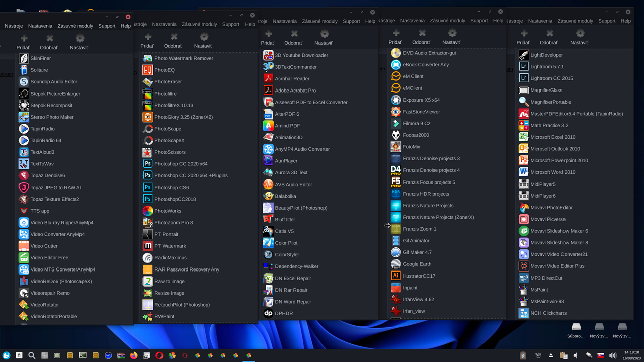Viewport: 644px width, 362px height.
Task: Click the Lightroom 5.7.1 icon
Action: 524,66
